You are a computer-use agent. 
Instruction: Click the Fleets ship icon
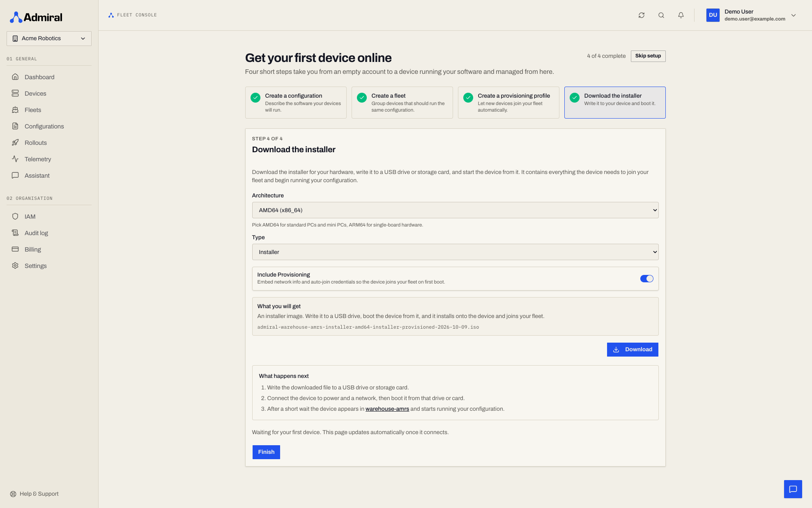(15, 110)
